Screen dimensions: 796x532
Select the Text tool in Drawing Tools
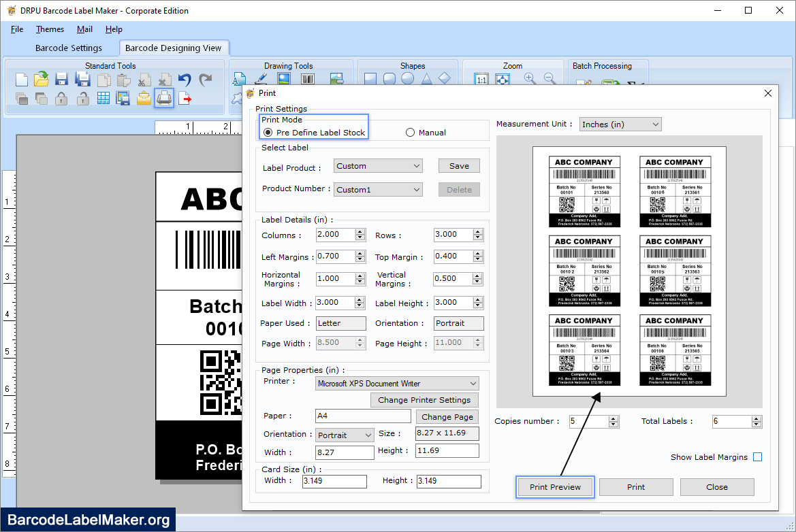coord(238,78)
